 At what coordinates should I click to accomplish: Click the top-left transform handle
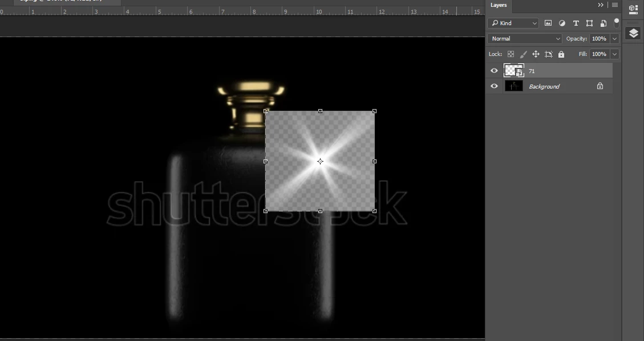pyautogui.click(x=266, y=111)
